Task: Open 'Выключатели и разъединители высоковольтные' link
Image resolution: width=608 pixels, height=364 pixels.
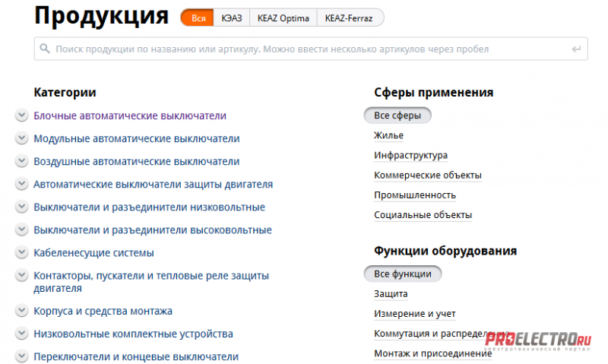Action: [153, 229]
